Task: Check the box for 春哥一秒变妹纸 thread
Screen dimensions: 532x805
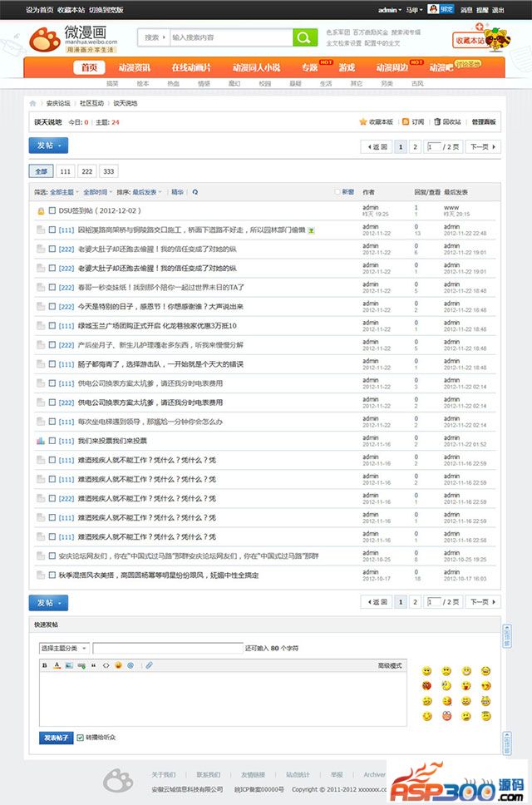Action: [x=52, y=288]
